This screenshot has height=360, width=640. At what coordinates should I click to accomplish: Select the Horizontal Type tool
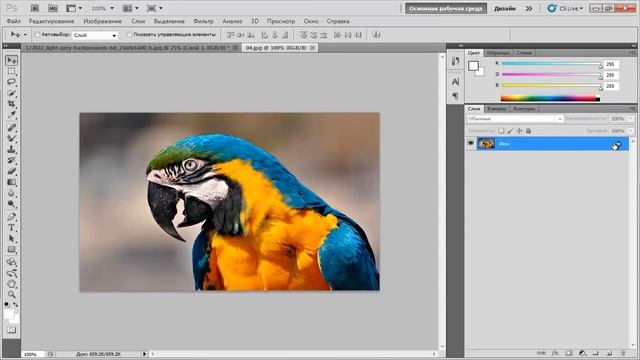(11, 228)
